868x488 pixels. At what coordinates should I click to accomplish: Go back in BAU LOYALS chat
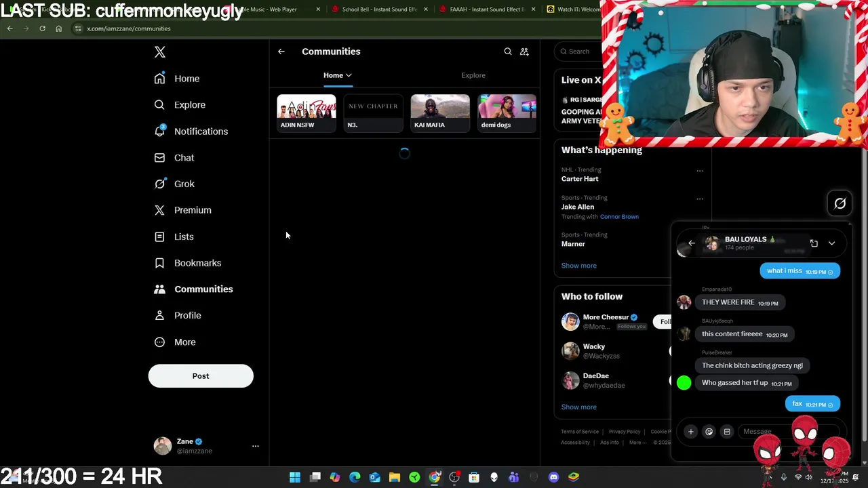tap(692, 243)
